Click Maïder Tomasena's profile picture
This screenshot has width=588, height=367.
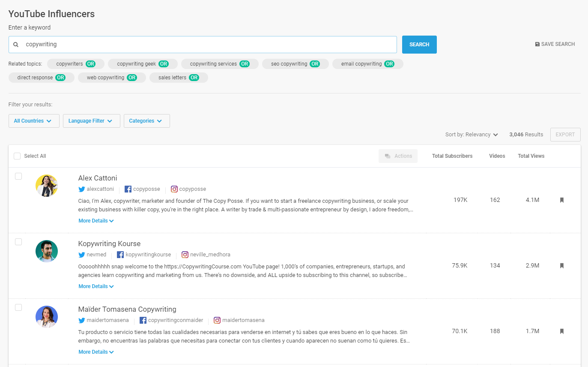pyautogui.click(x=47, y=317)
